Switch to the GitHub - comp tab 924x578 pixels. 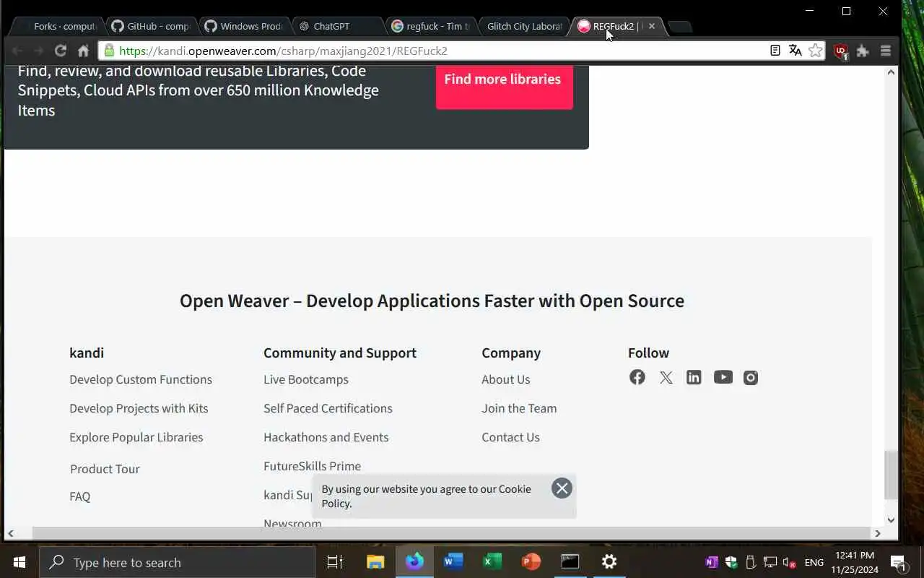[151, 26]
